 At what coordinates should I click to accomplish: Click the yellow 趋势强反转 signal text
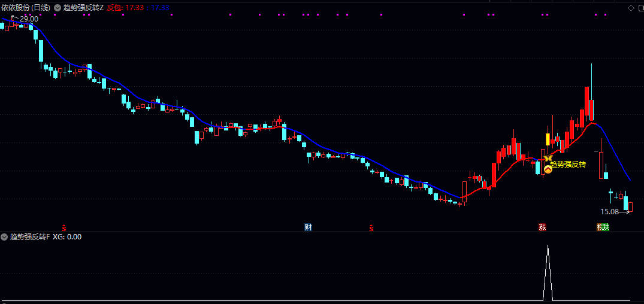pyautogui.click(x=567, y=165)
